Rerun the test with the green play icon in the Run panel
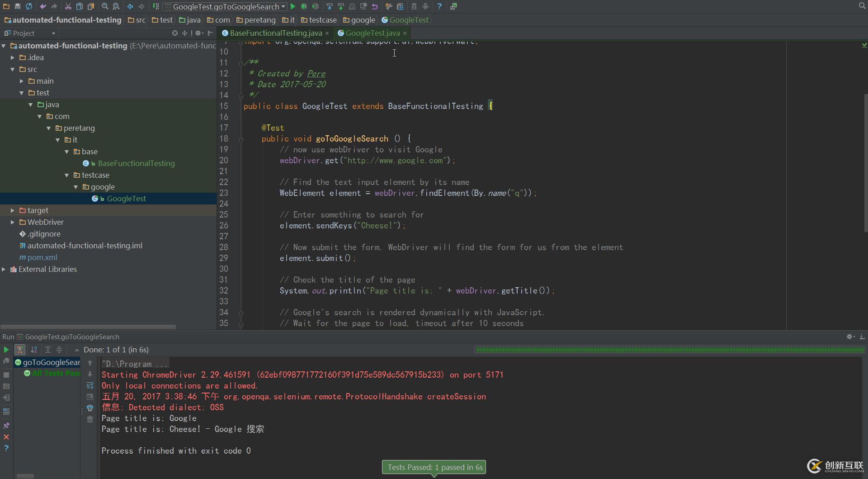Screen dimensions: 868x479 point(6,350)
